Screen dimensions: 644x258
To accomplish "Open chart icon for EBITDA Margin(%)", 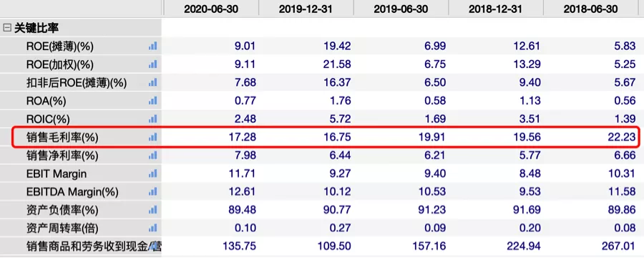I will [153, 192].
